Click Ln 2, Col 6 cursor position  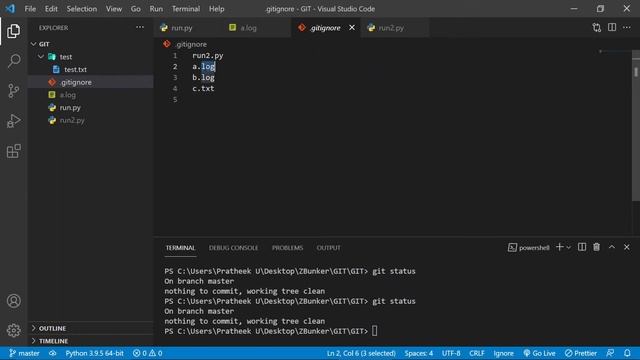click(x=361, y=353)
